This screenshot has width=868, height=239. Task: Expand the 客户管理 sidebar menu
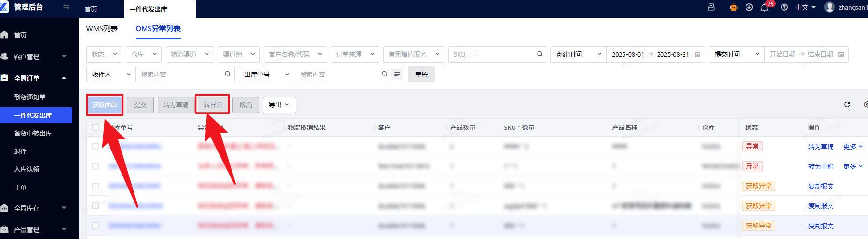tap(64, 56)
